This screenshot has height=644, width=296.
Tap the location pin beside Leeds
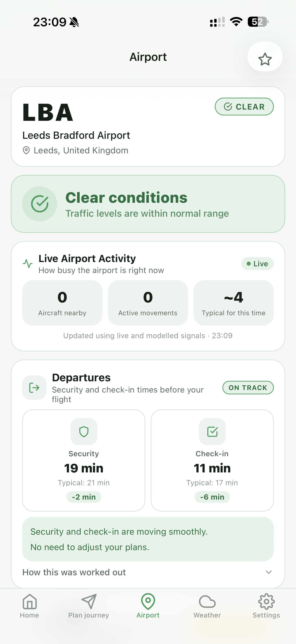pyautogui.click(x=26, y=150)
